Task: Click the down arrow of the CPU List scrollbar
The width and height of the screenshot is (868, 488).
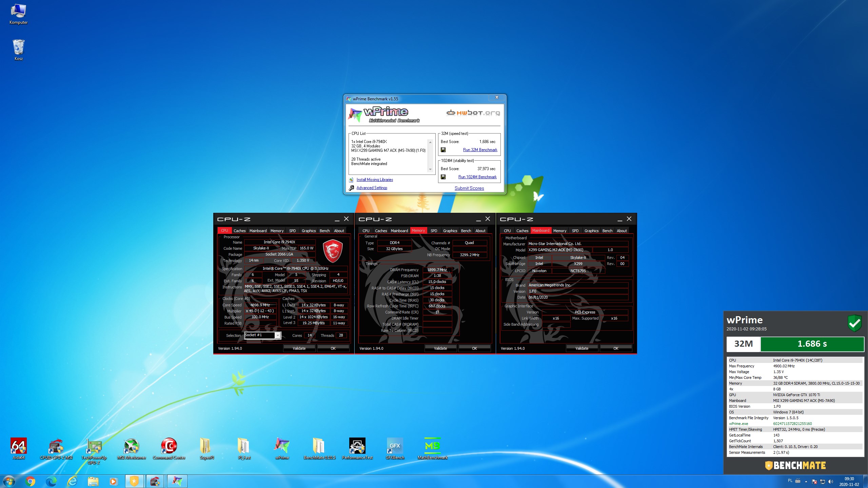Action: point(430,169)
